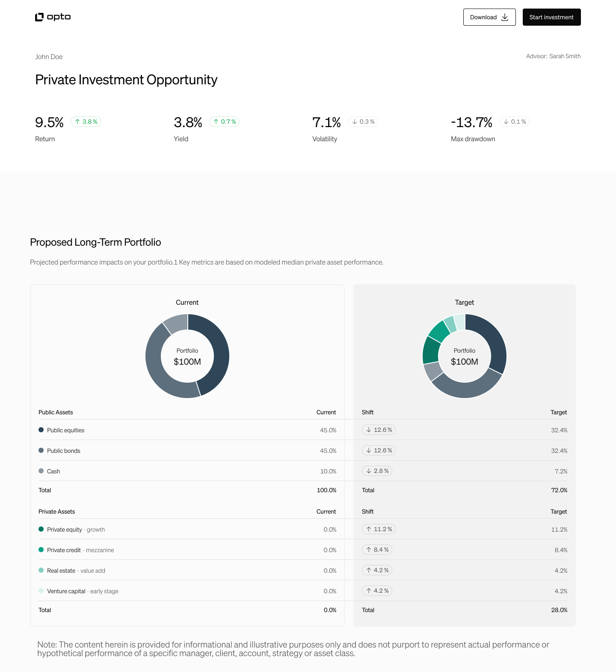Click the Opto logo icon
616x672 pixels.
pos(39,17)
